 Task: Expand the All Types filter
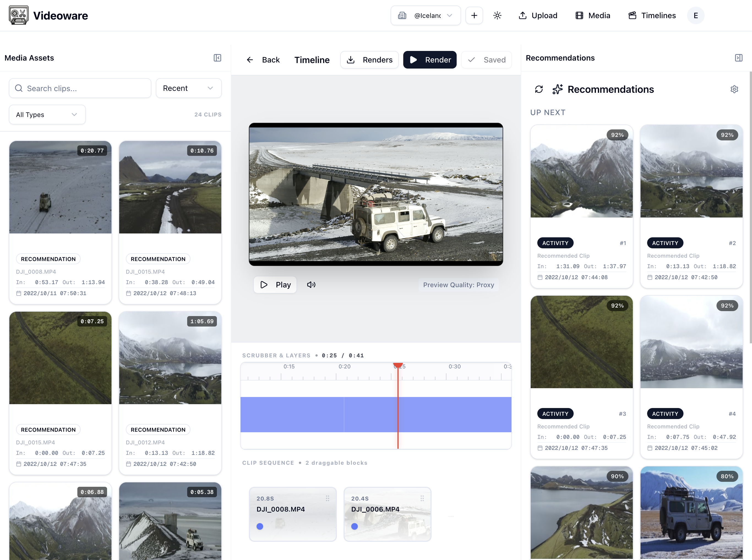coord(47,115)
